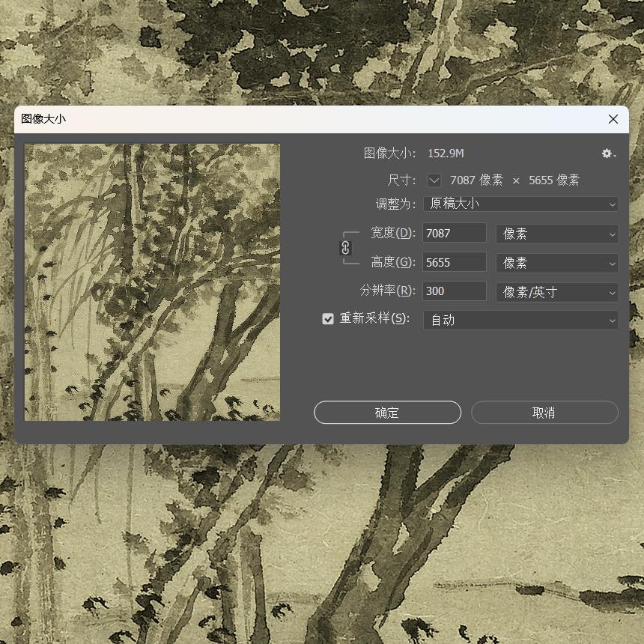Click the 调整为 label
644x644 pixels.
[395, 204]
